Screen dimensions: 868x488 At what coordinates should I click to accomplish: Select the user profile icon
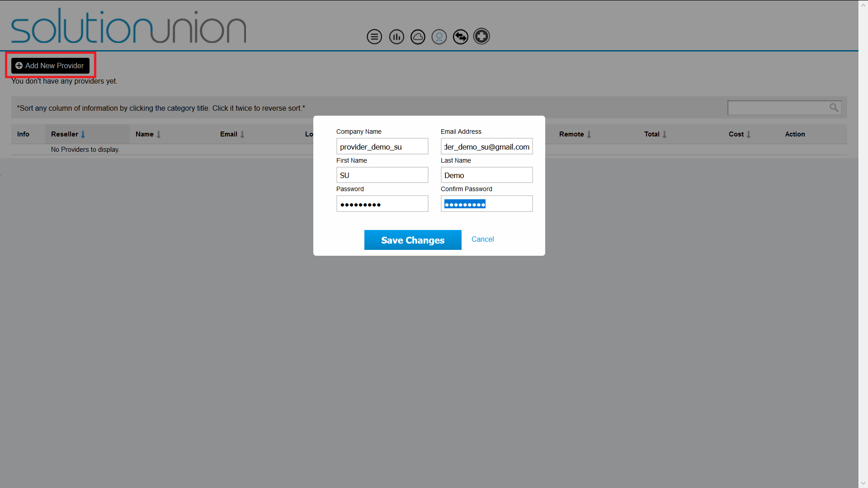pos(439,37)
